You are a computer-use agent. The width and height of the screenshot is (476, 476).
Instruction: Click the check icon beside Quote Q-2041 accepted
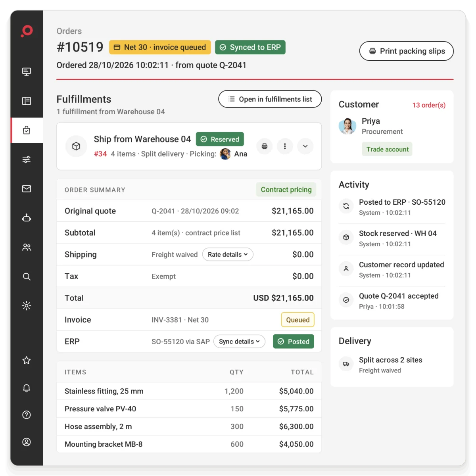pos(346,300)
